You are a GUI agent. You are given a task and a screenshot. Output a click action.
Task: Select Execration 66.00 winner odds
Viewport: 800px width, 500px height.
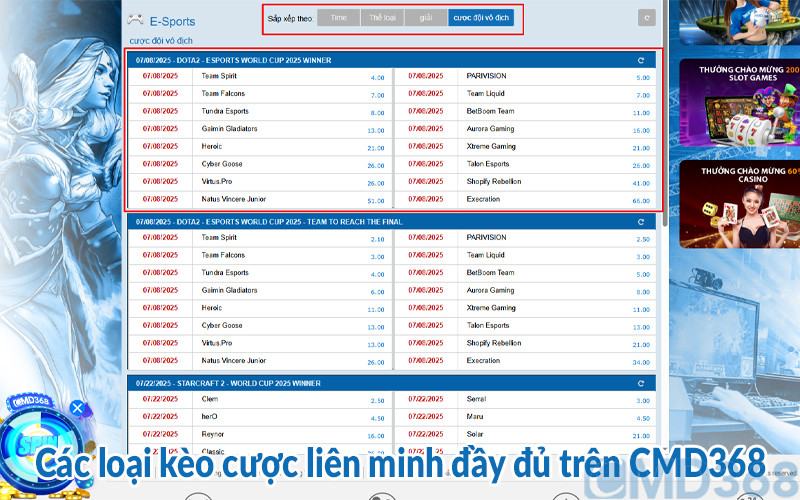(x=641, y=201)
